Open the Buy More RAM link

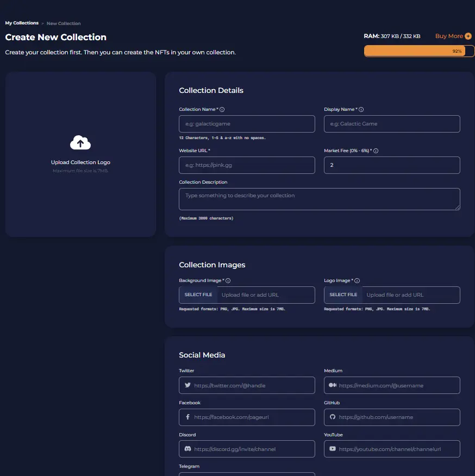[449, 36]
